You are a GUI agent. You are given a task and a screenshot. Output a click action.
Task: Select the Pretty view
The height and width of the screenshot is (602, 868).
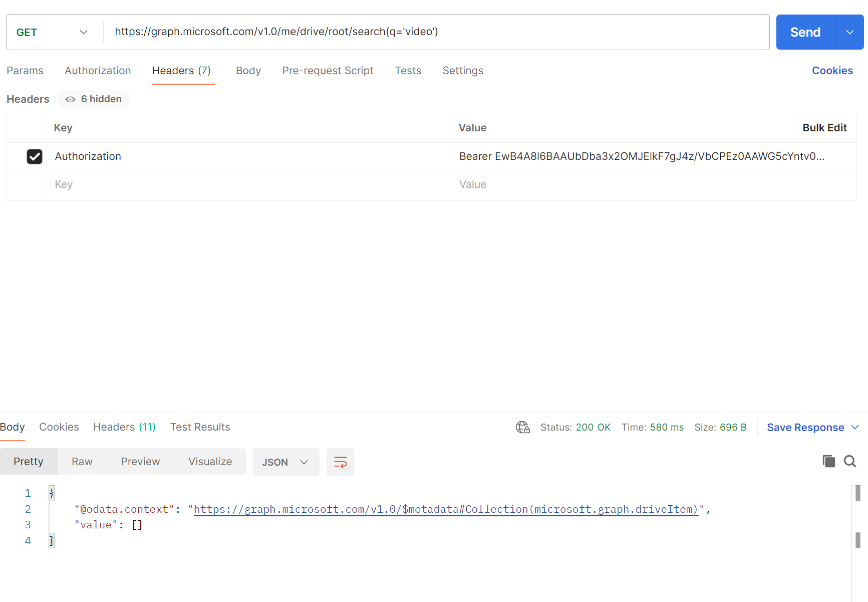(x=29, y=462)
